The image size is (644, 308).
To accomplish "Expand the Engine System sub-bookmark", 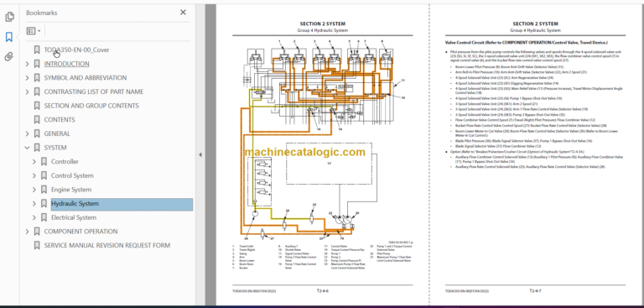I will click(34, 190).
